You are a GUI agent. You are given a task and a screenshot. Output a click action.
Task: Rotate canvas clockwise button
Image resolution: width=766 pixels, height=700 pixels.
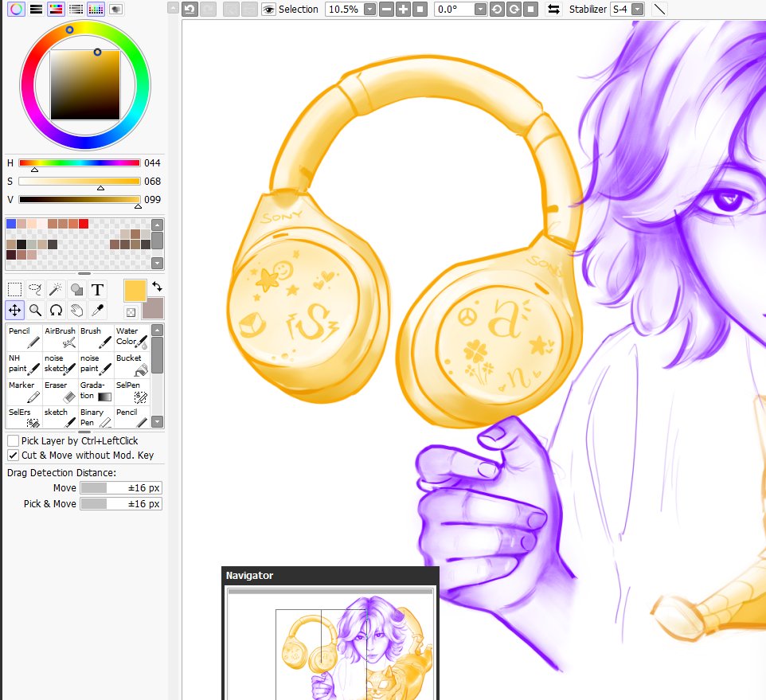tap(514, 10)
